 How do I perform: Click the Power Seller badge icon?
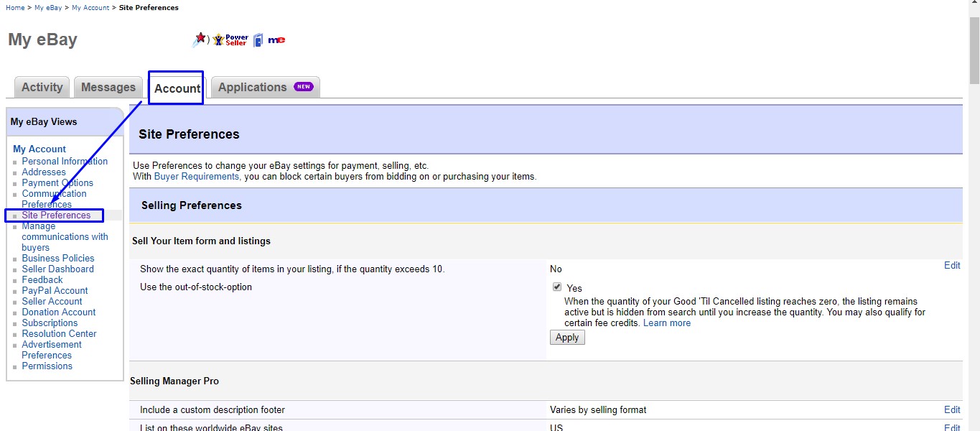tap(230, 40)
